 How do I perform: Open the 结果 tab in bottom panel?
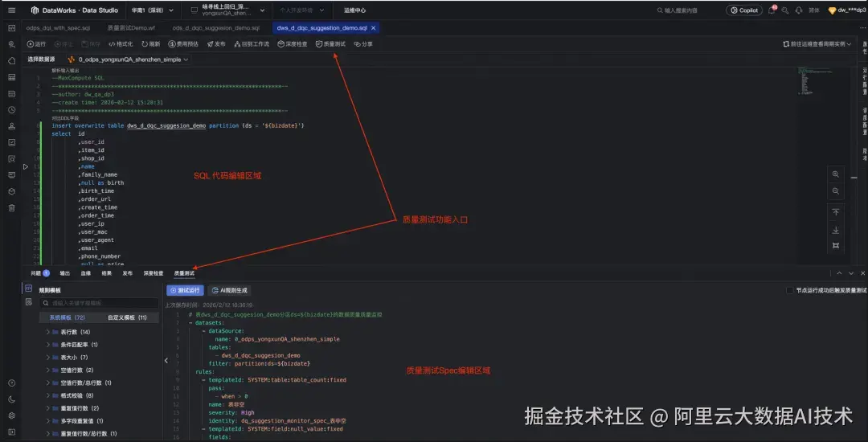106,273
